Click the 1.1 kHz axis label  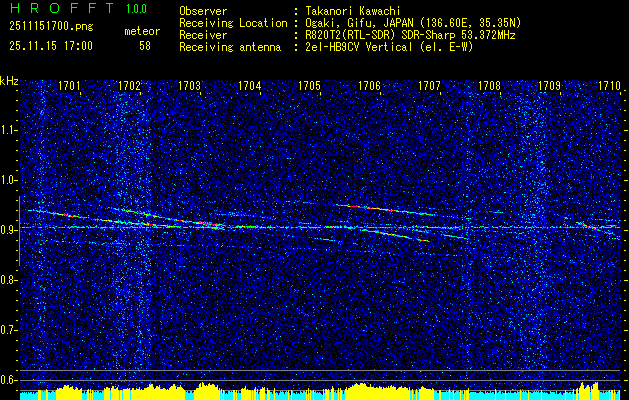[x=8, y=130]
